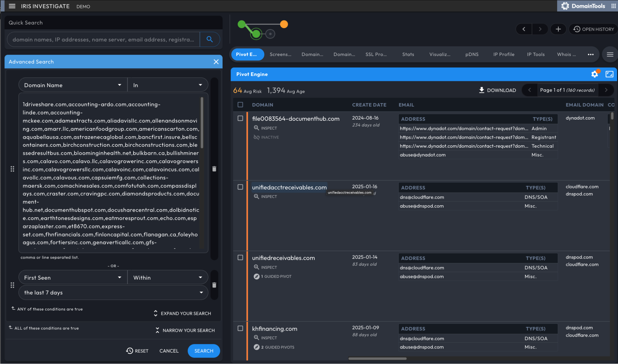Screen dimensions: 618x364
Task: Open guided pivots for khfinancing.com
Action: 274,347
